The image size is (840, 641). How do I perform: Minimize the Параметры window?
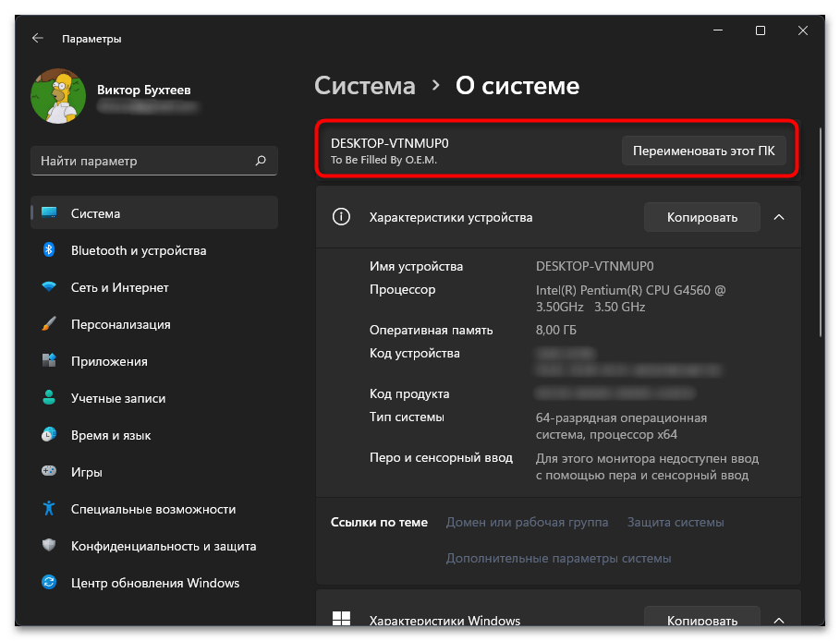(x=718, y=30)
